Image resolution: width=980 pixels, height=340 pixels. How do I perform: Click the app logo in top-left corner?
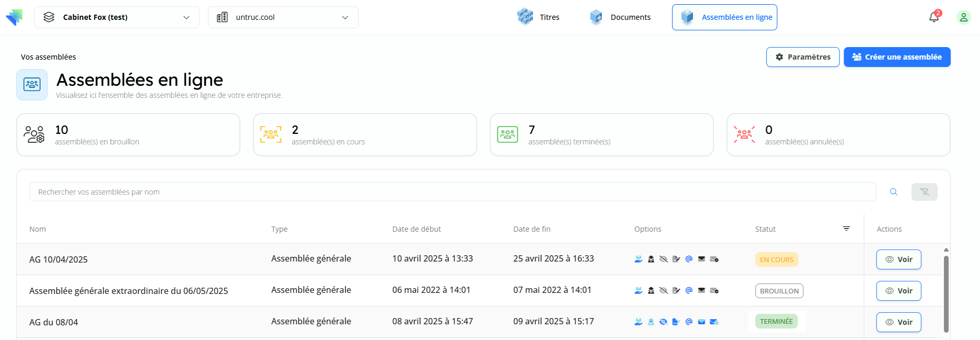point(14,17)
